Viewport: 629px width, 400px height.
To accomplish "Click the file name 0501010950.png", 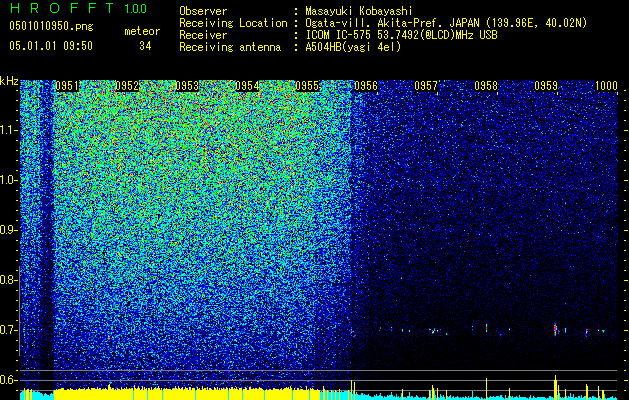I will [51, 26].
